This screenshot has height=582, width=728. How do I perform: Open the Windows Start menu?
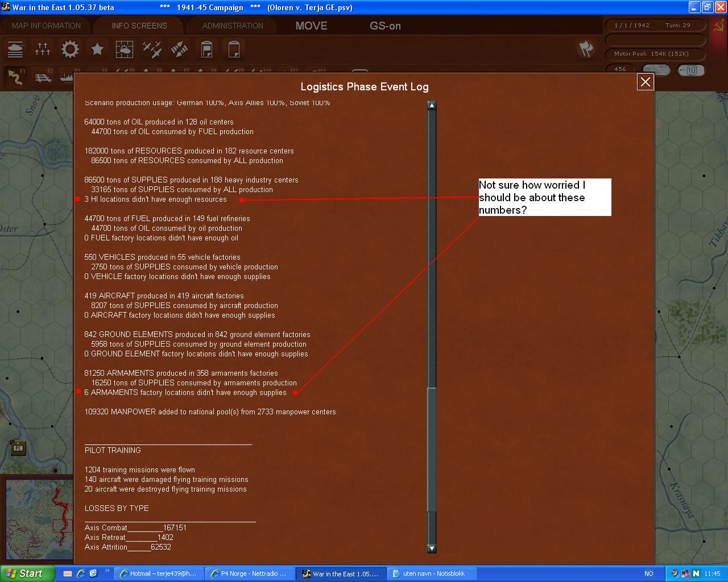[27, 573]
